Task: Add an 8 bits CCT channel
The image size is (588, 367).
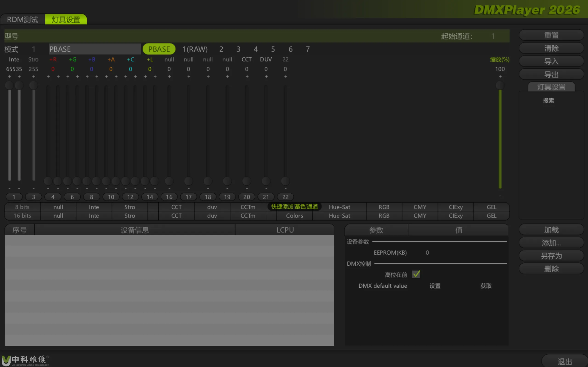Action: [176, 207]
